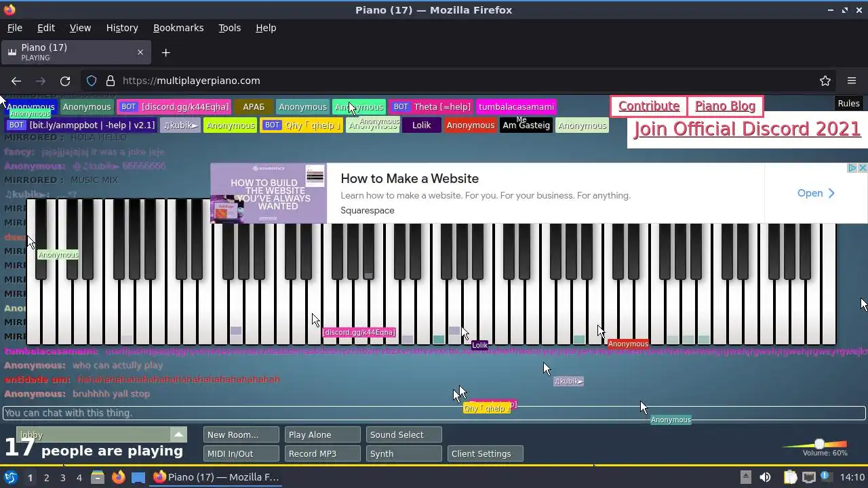Click chat message "who can actully play"
The image size is (868, 488).
pyautogui.click(x=118, y=365)
